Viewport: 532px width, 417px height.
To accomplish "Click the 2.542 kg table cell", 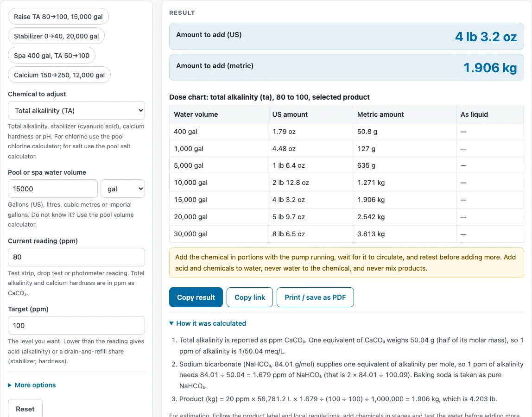I will coord(405,217).
